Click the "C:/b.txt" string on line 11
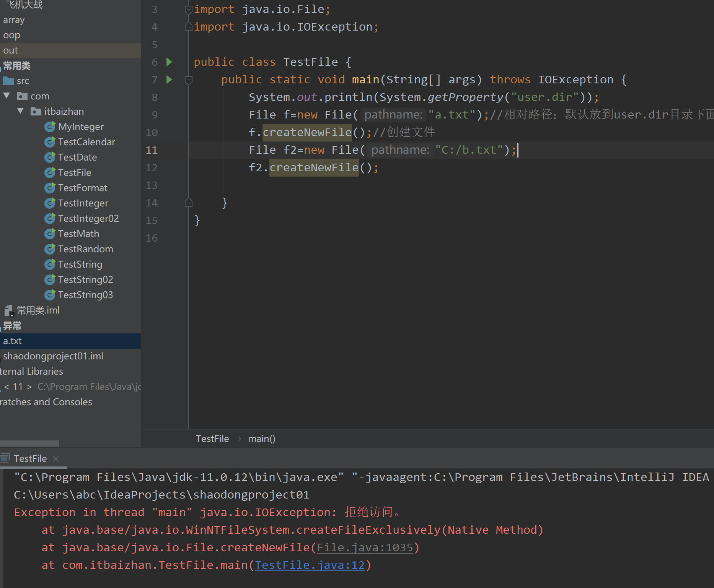This screenshot has width=714, height=588. pos(469,150)
